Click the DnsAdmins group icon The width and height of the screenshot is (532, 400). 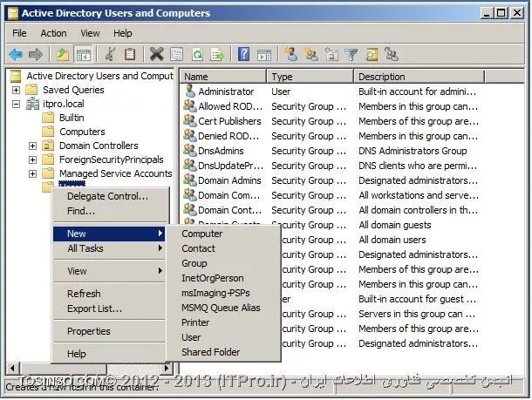(190, 151)
